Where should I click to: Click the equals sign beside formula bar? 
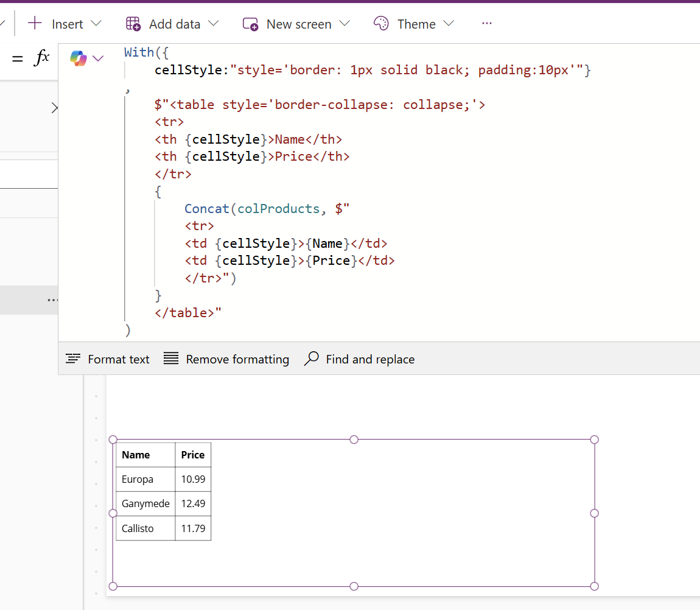(18, 58)
